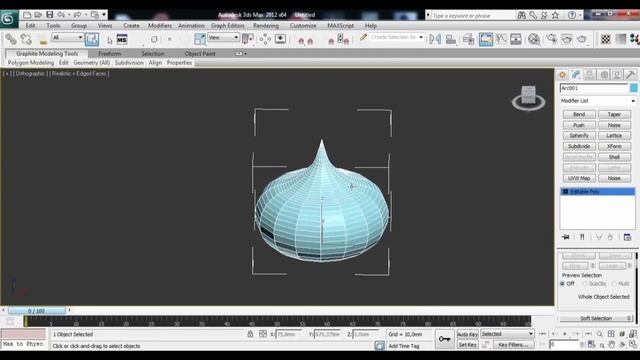Open the Render Setup dialog
The width and height of the screenshot is (640, 360).
[x=552, y=39]
